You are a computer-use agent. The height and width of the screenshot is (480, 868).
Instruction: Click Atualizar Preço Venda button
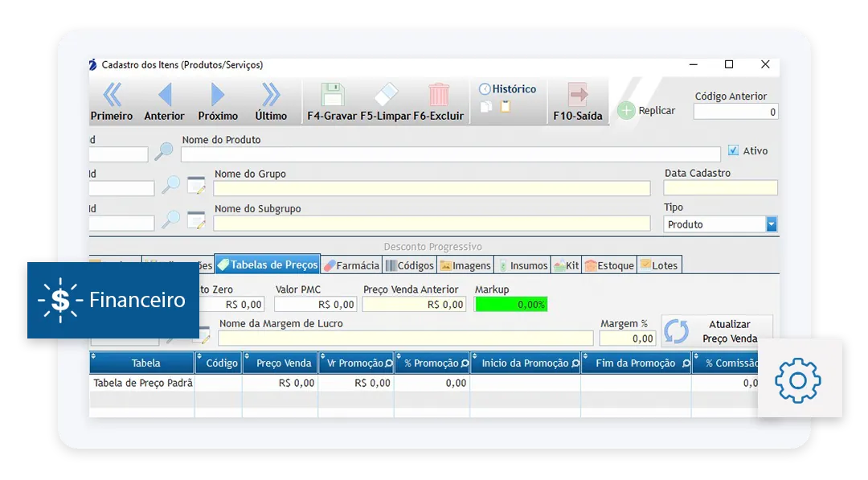coord(716,331)
